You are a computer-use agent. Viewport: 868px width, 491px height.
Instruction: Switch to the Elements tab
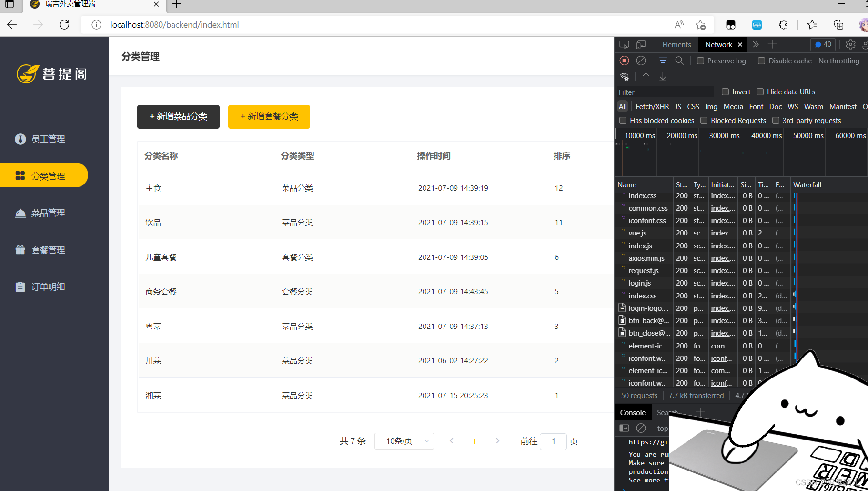(676, 45)
